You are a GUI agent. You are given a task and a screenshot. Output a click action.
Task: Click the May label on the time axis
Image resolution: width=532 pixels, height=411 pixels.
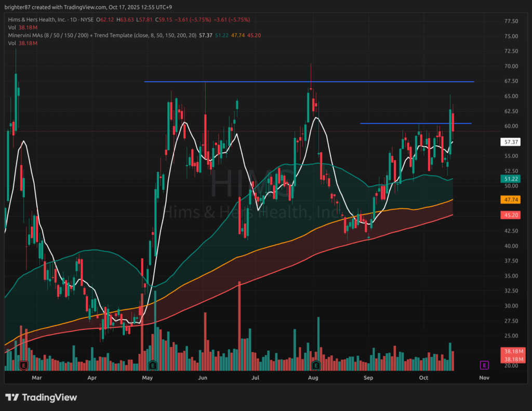[149, 378]
